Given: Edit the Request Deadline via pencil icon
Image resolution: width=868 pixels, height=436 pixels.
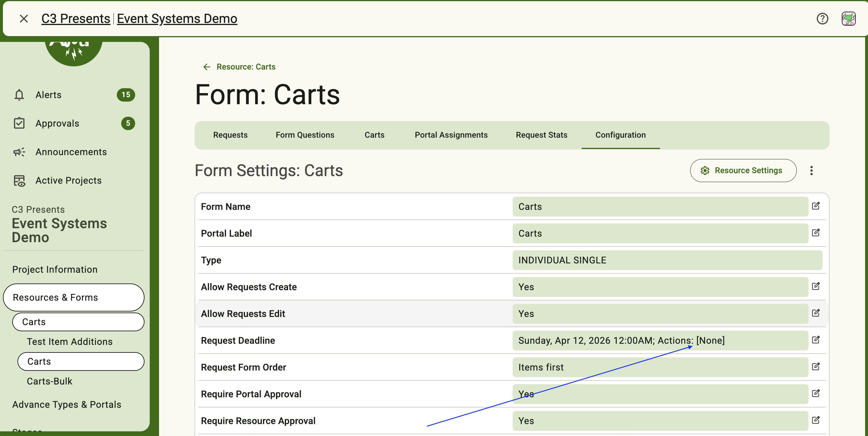Looking at the screenshot, I should click(x=816, y=340).
